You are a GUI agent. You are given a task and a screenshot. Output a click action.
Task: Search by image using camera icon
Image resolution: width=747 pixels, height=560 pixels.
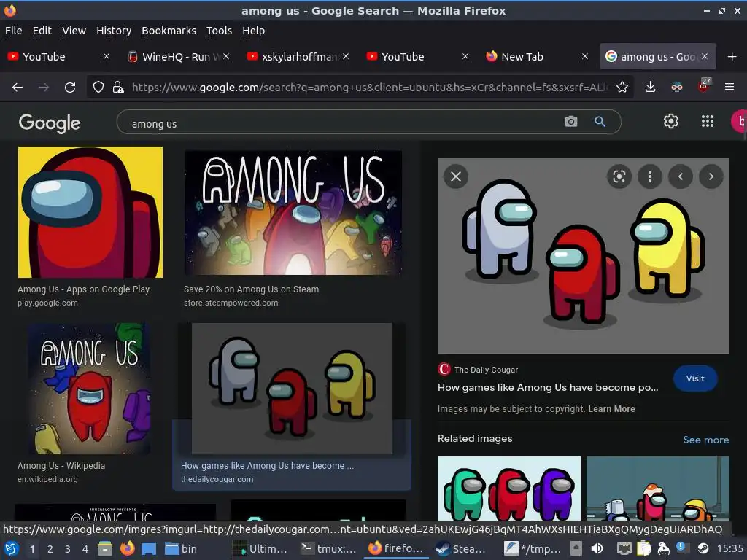570,122
